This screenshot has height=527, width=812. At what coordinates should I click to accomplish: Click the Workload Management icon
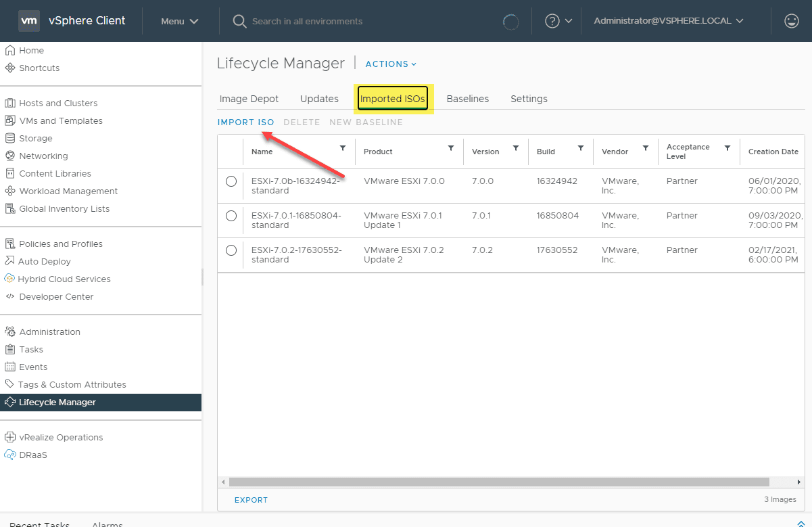coord(10,191)
